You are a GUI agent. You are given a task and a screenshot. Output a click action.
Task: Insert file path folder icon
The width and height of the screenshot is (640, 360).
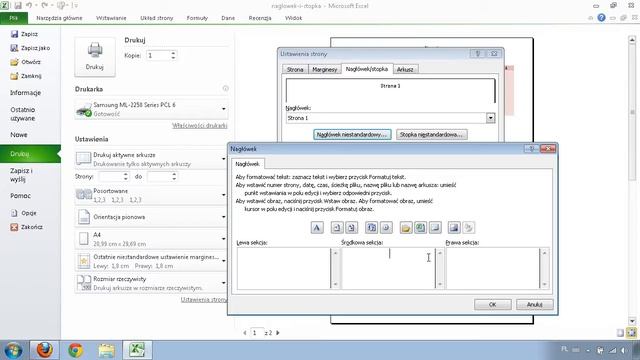[406, 227]
